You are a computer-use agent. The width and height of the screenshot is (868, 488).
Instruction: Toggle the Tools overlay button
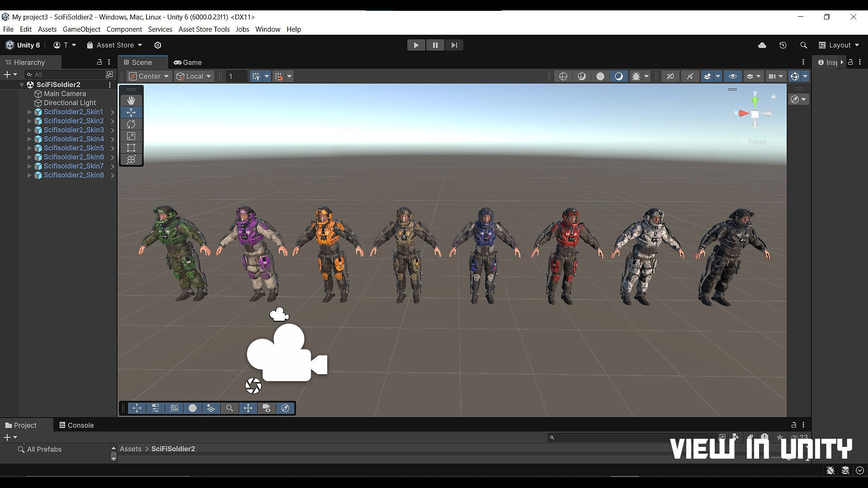137,408
